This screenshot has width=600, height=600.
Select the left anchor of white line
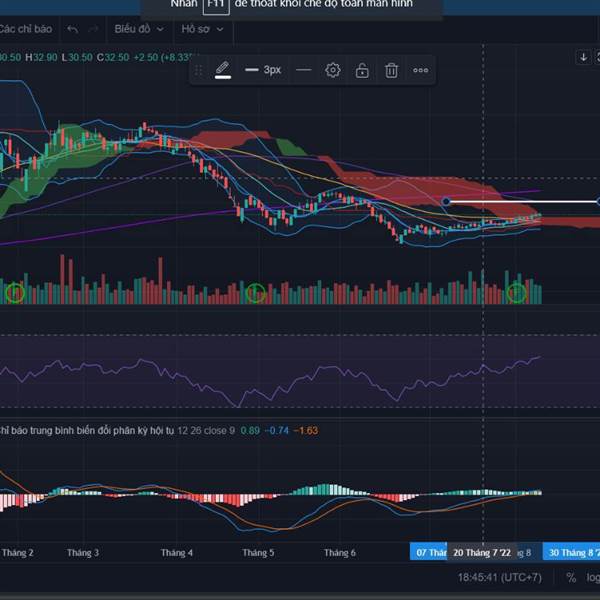(446, 202)
